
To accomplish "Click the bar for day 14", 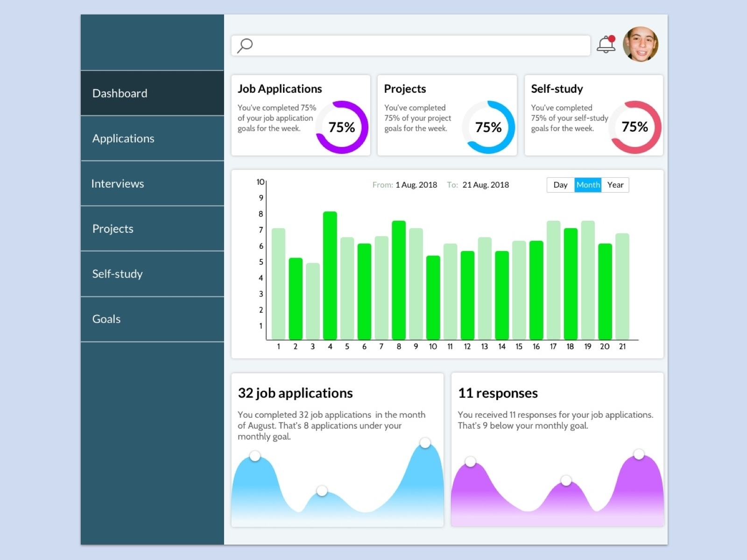I will click(502, 295).
